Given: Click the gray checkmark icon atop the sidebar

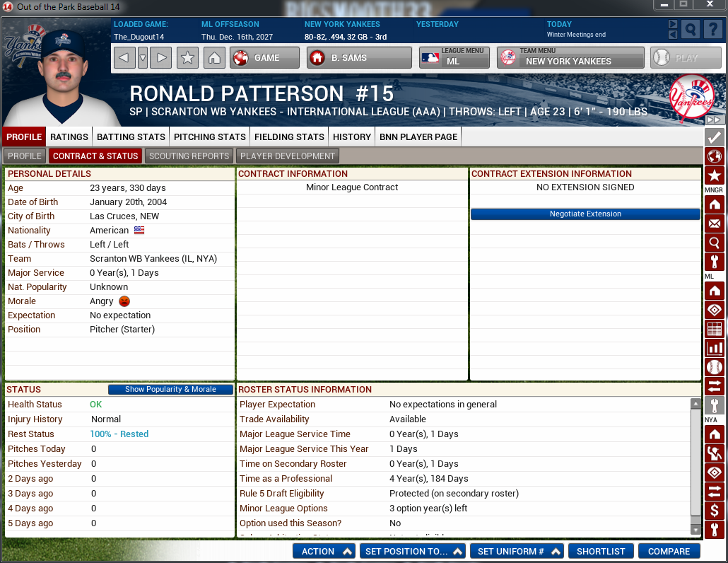Looking at the screenshot, I should (x=715, y=137).
